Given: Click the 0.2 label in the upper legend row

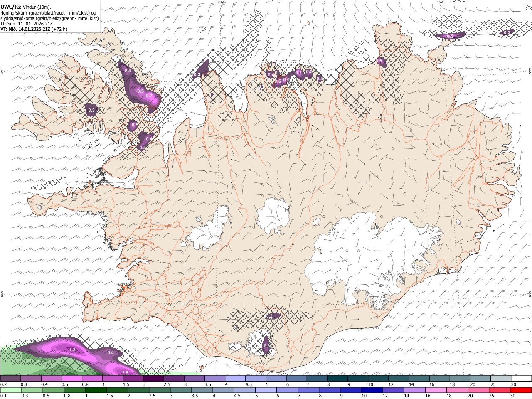Looking at the screenshot, I should [4, 385].
